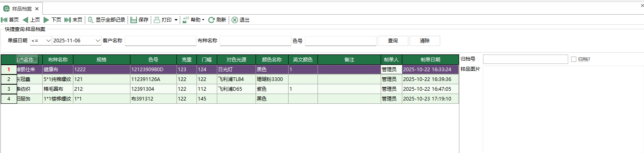The image size is (644, 153).
Task: Go to previous page (上页) icon
Action: (25, 20)
